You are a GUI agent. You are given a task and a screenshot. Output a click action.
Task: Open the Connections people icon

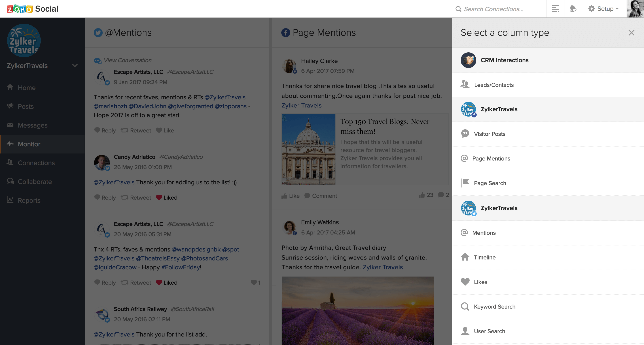pos(10,162)
